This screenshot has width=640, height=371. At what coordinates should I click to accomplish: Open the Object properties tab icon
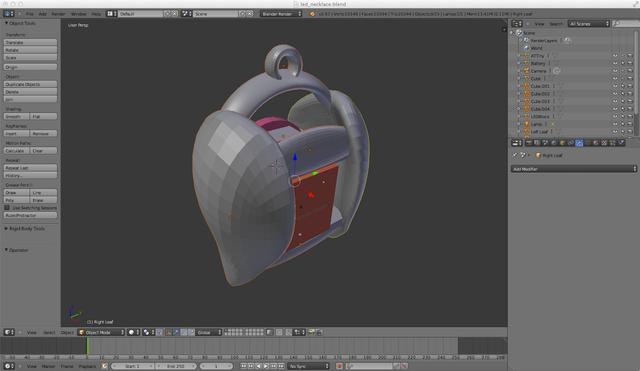[x=562, y=143]
